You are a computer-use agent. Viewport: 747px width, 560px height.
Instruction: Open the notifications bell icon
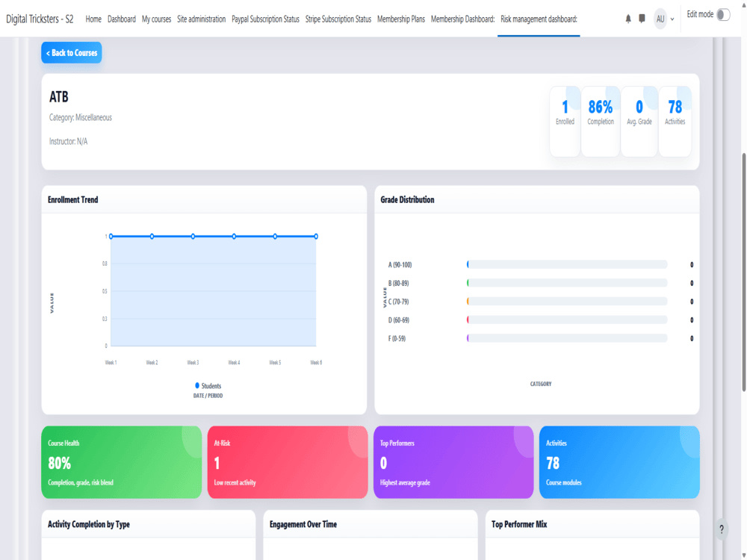[628, 19]
